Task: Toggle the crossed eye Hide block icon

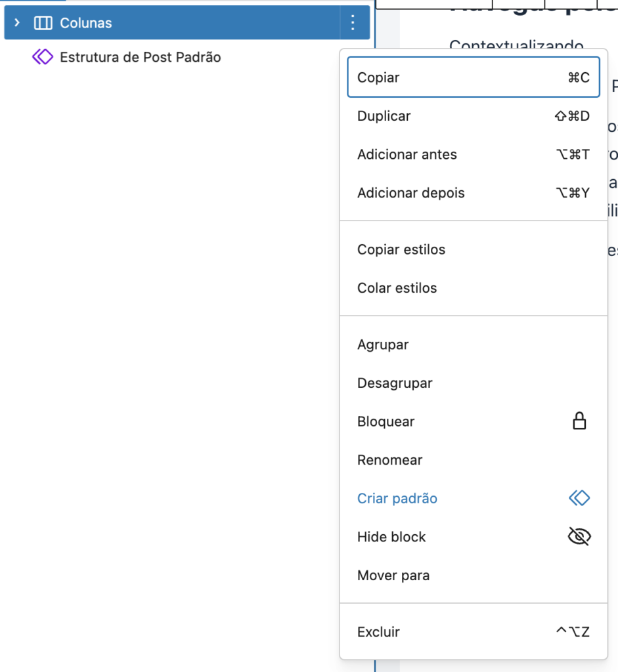Action: [x=579, y=537]
